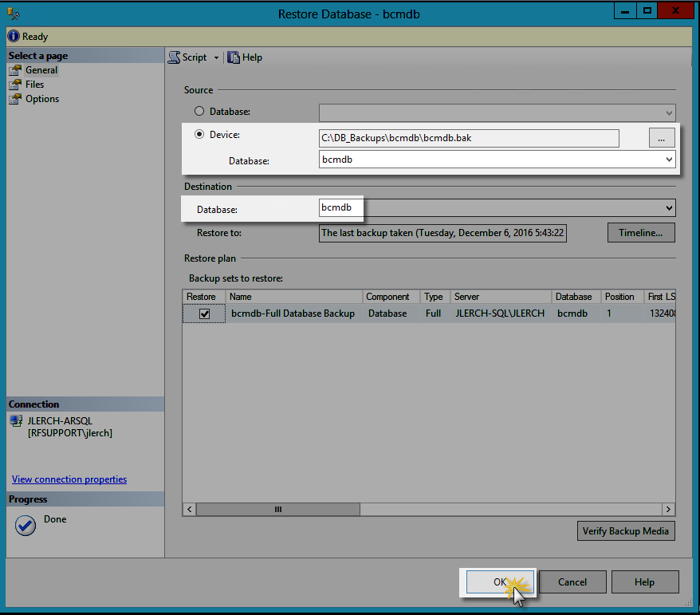
Task: Toggle Restore checkbox for bcmdb backup set
Action: (205, 314)
